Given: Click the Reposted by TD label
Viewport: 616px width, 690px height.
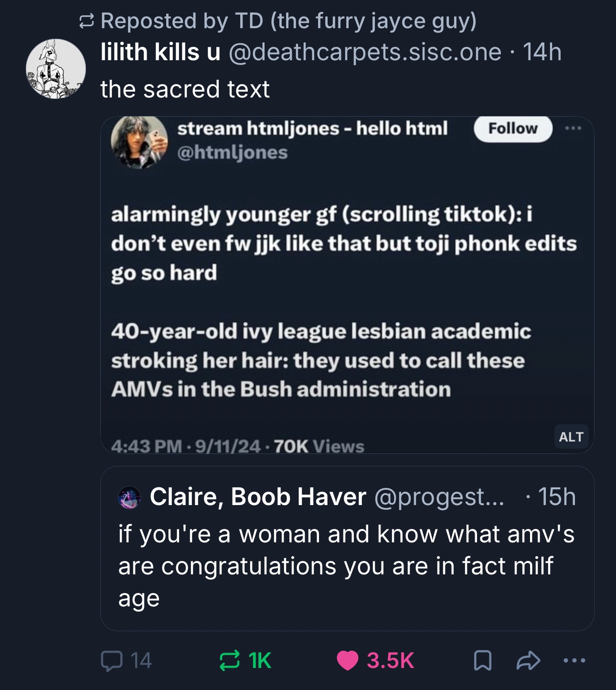Looking at the screenshot, I should pyautogui.click(x=288, y=21).
